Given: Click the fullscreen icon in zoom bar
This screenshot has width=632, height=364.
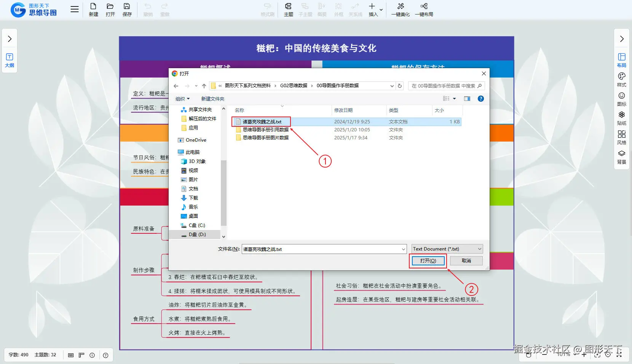Looking at the screenshot, I should point(619,354).
